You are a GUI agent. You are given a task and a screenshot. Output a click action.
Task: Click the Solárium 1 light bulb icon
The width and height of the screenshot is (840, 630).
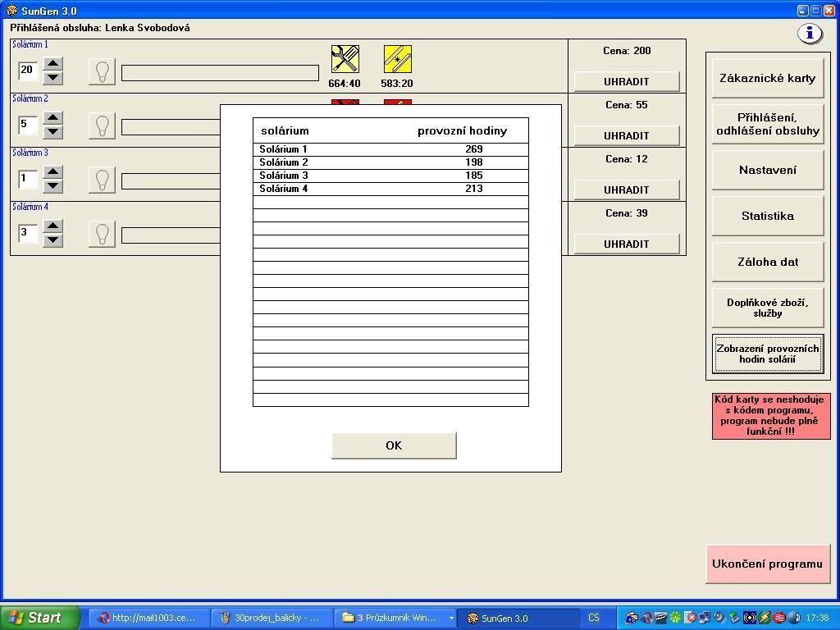coord(102,71)
